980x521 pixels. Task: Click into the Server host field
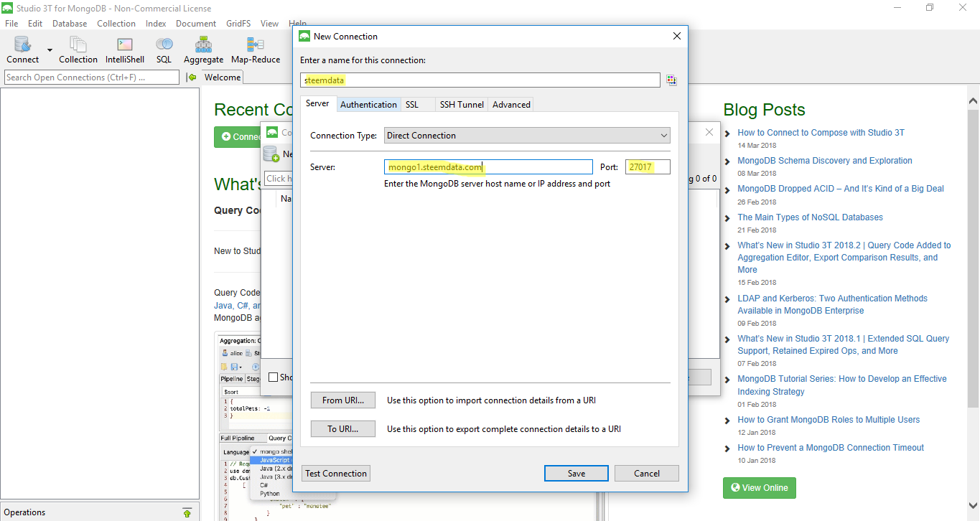tap(488, 167)
